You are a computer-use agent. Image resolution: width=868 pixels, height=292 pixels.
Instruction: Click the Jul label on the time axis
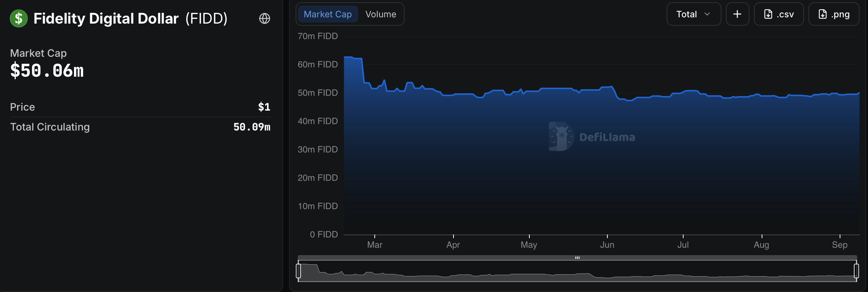coord(683,245)
